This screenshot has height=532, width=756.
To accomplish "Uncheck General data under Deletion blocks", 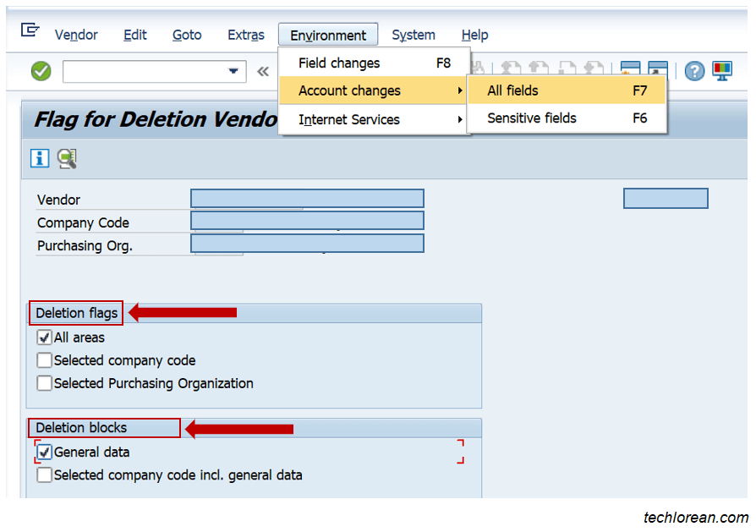I will 44,452.
